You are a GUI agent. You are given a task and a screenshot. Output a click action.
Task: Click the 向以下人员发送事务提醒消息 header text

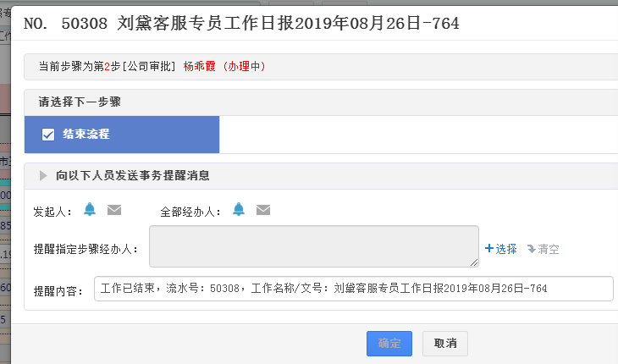(133, 176)
